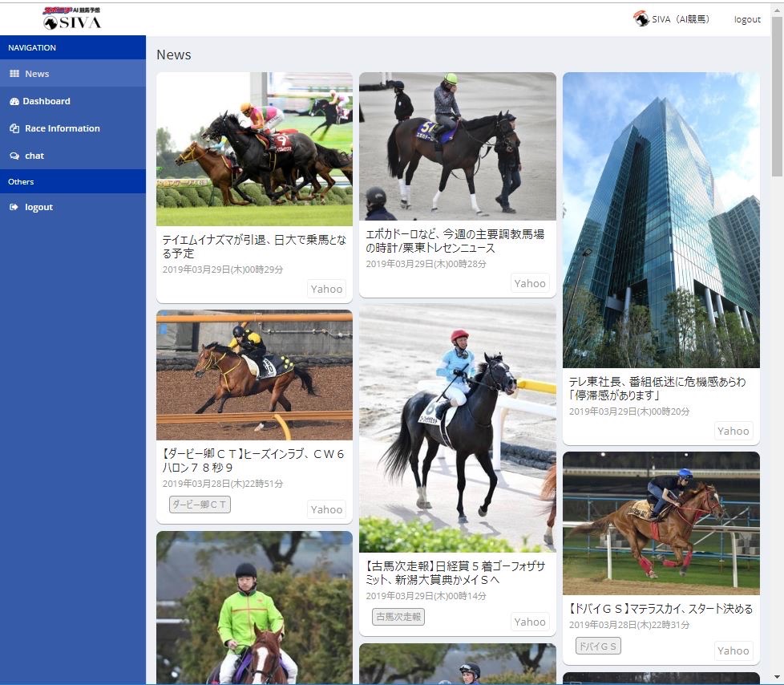This screenshot has height=685, width=784.
Task: Click the black horse photo on ゴーフォザサミット card
Action: (x=458, y=428)
